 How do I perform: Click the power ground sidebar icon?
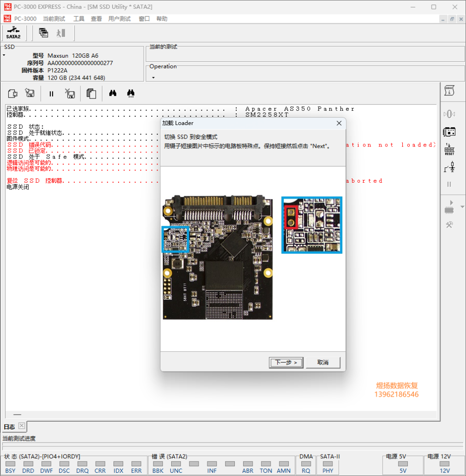point(450,167)
